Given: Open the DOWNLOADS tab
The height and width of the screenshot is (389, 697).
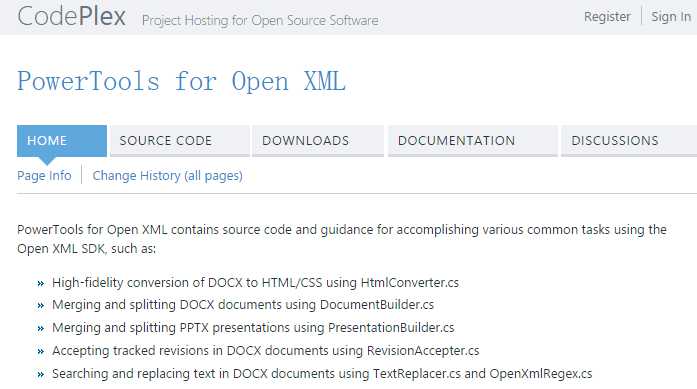Looking at the screenshot, I should 318,141.
